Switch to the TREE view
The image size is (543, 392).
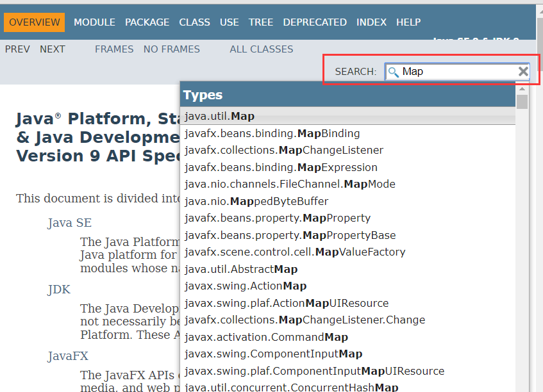click(261, 22)
